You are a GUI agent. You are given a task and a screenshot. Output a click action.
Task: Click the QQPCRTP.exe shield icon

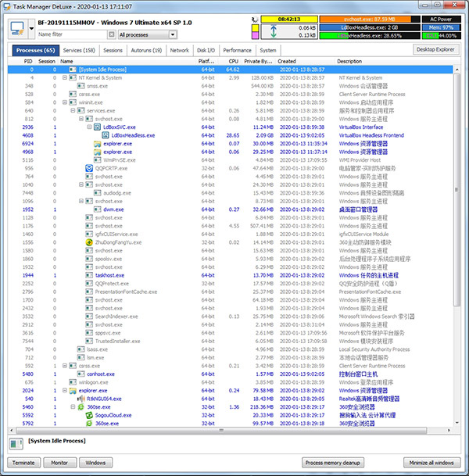point(89,168)
